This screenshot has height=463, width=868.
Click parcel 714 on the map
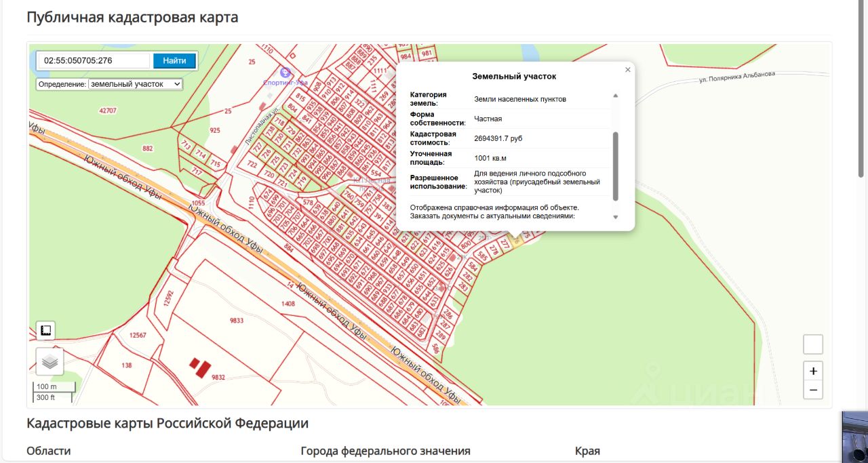pos(201,155)
